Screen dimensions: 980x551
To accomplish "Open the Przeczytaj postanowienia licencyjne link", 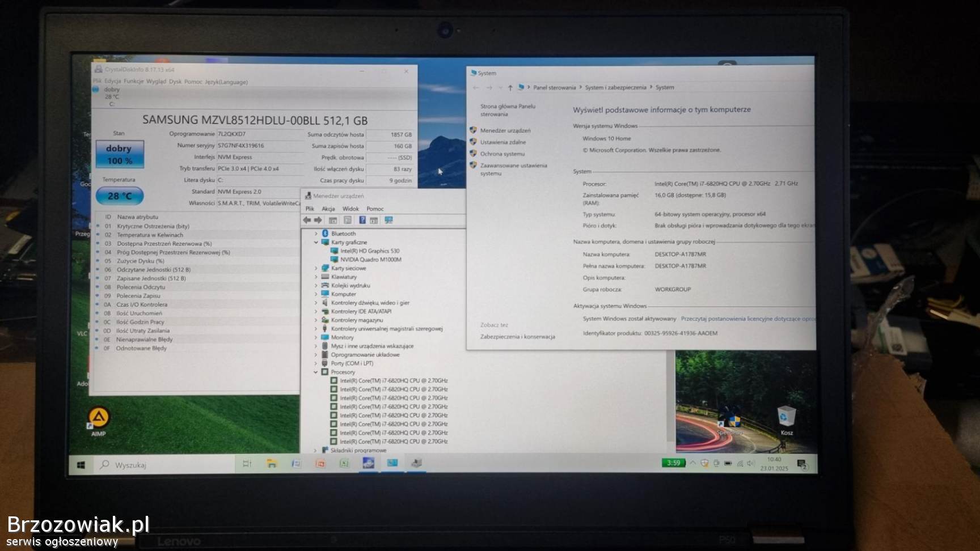I will [x=748, y=319].
